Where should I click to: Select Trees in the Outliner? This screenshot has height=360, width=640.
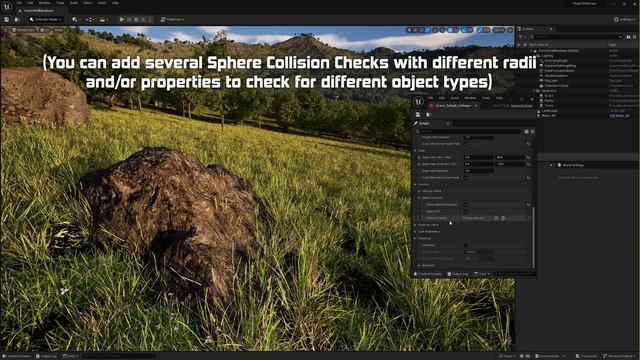tap(549, 105)
